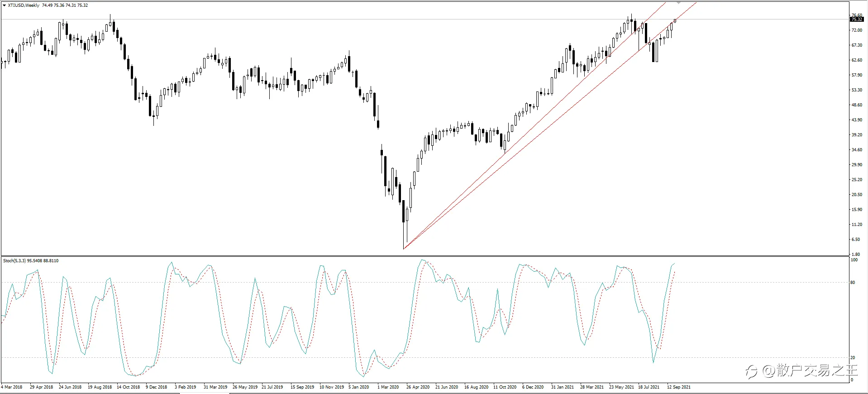
Task: Click the 28 Mar 2021 date label
Action: [592, 387]
